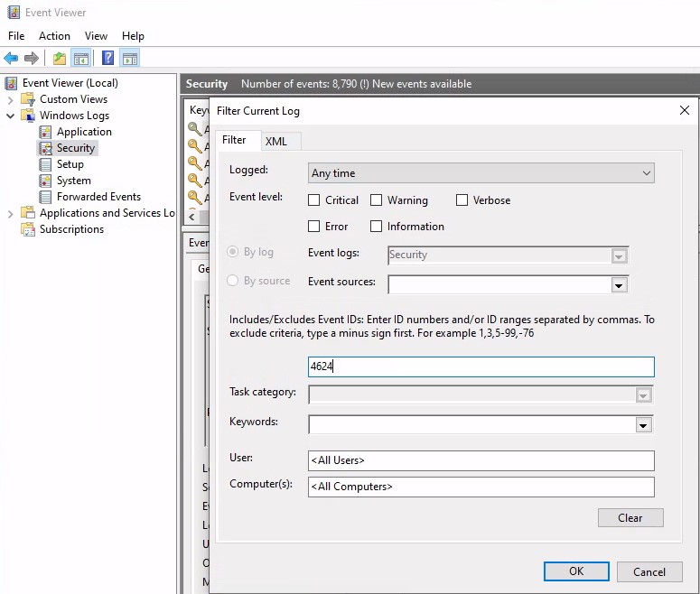This screenshot has width=700, height=594.
Task: Open the Event sources dropdown
Action: (619, 285)
